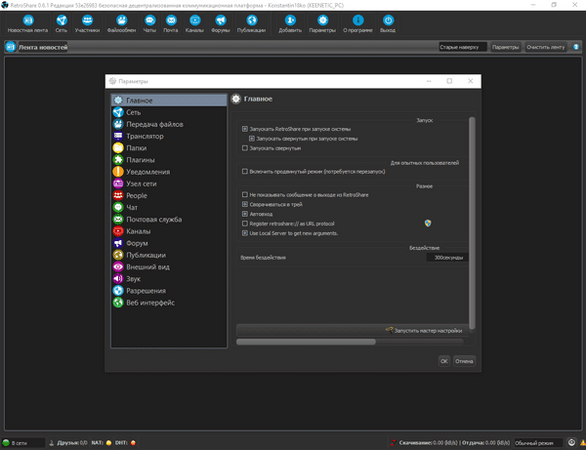Screen dimensions: 586x450
Task: Check Не показывать сообщение о выходе
Action: (245, 195)
